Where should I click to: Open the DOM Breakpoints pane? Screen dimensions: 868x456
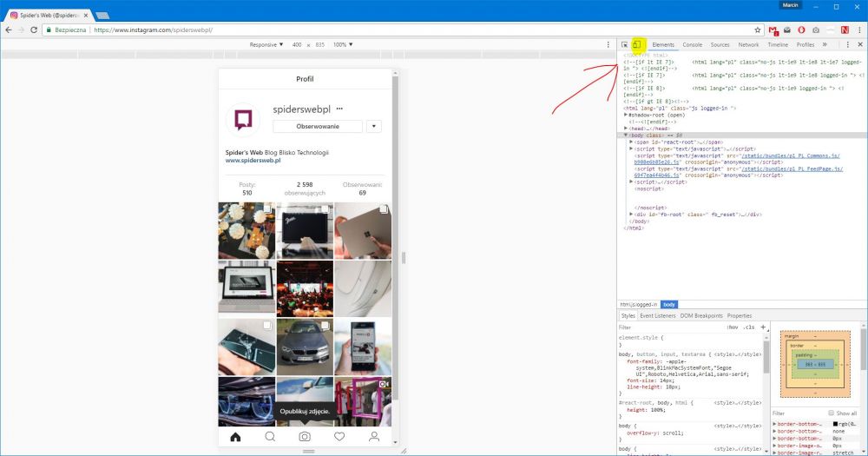click(x=701, y=316)
